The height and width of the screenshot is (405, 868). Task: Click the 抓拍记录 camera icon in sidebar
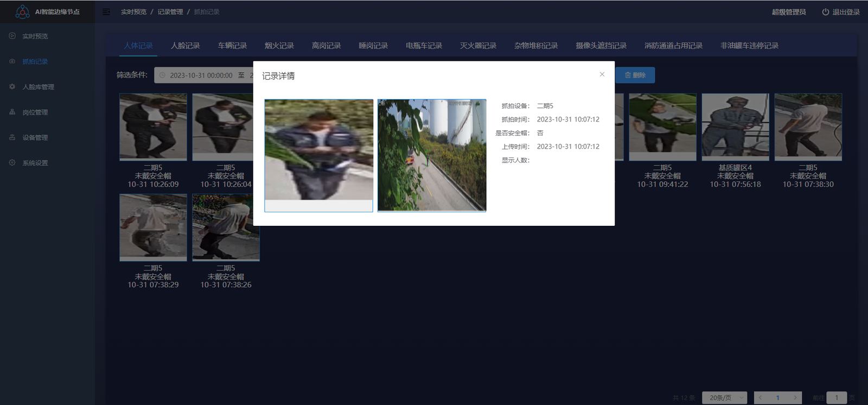pos(12,61)
